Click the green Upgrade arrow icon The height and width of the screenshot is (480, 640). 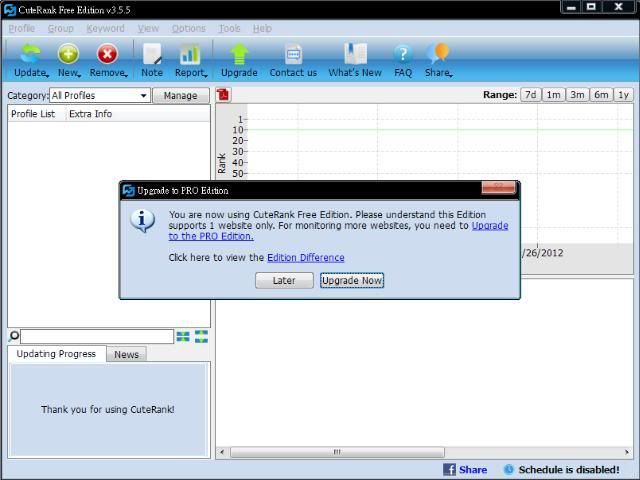click(239, 55)
